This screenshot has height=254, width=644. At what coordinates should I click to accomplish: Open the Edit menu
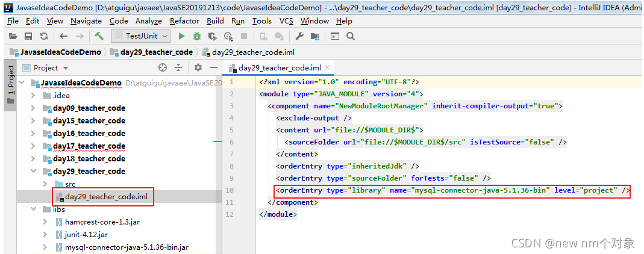33,21
